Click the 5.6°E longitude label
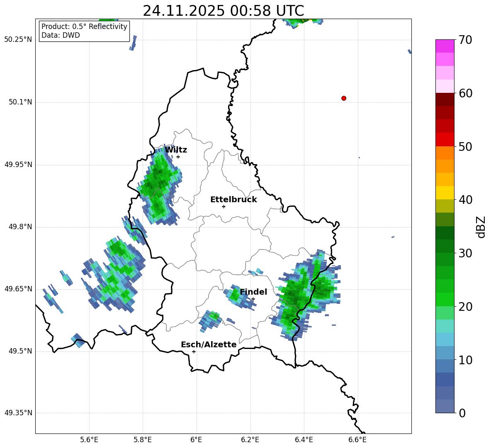 (89, 440)
